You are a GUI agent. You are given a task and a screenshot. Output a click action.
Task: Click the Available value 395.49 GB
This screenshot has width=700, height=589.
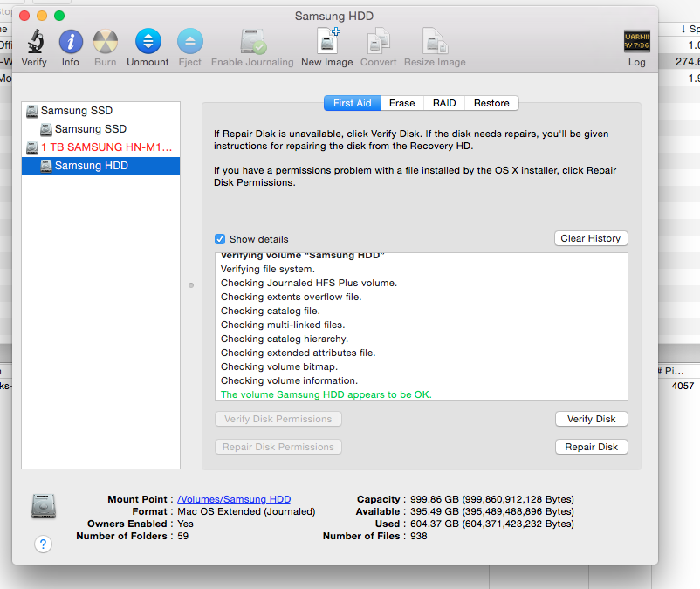coord(492,511)
